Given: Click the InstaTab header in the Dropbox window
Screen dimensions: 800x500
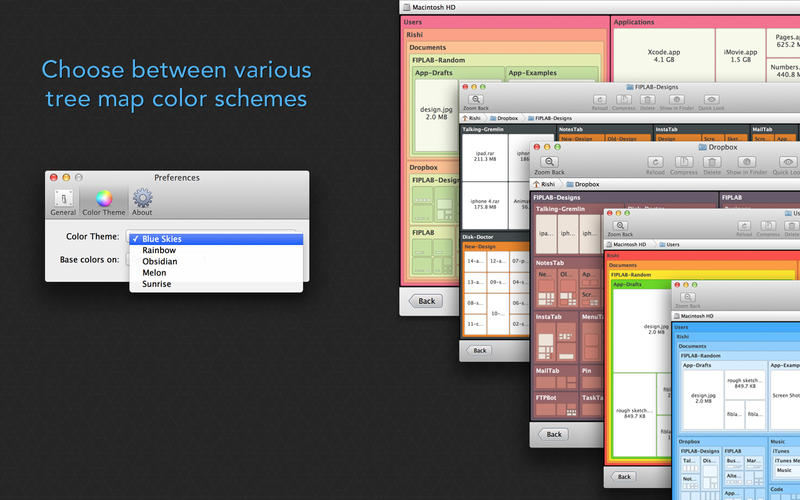Looking at the screenshot, I should [548, 317].
